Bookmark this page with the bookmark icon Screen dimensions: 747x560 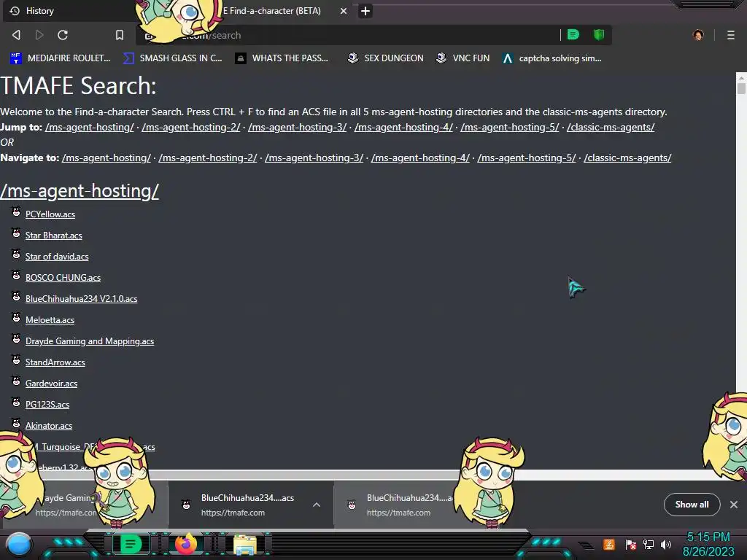click(120, 35)
